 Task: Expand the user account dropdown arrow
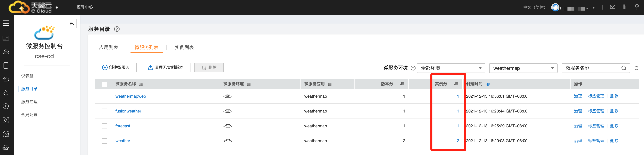[x=593, y=8]
